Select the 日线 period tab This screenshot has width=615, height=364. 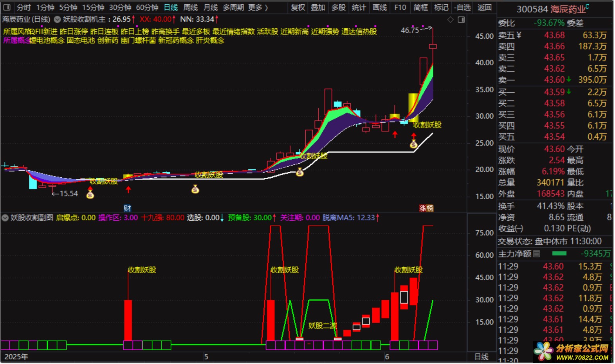click(171, 7)
